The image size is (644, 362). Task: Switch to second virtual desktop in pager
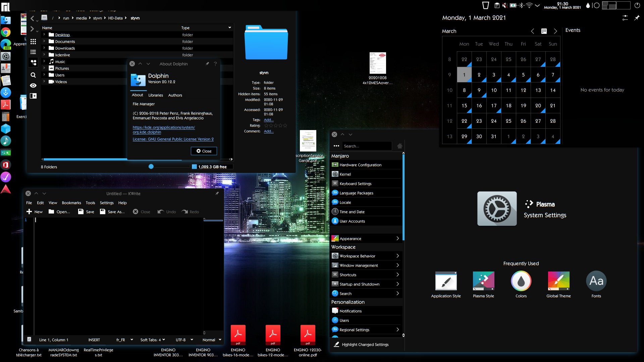[624, 5]
